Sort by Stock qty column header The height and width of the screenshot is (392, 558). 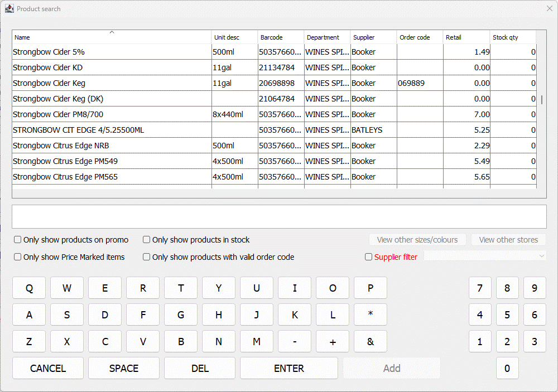point(513,37)
